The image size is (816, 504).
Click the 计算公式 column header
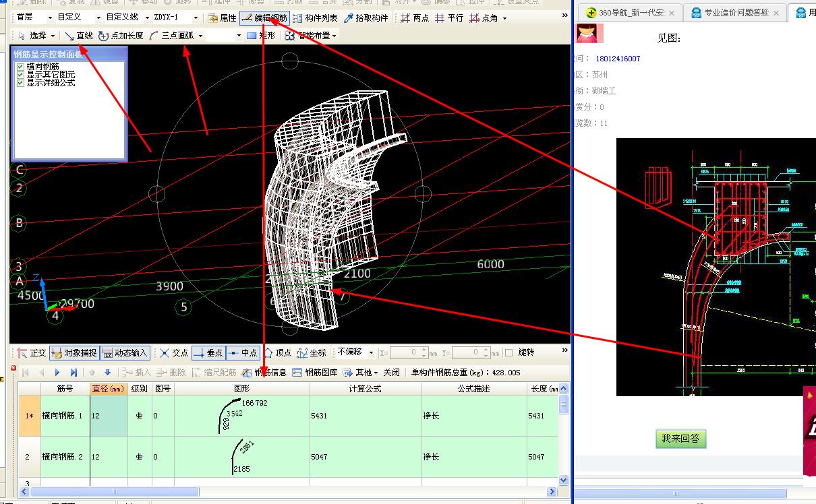click(x=366, y=389)
